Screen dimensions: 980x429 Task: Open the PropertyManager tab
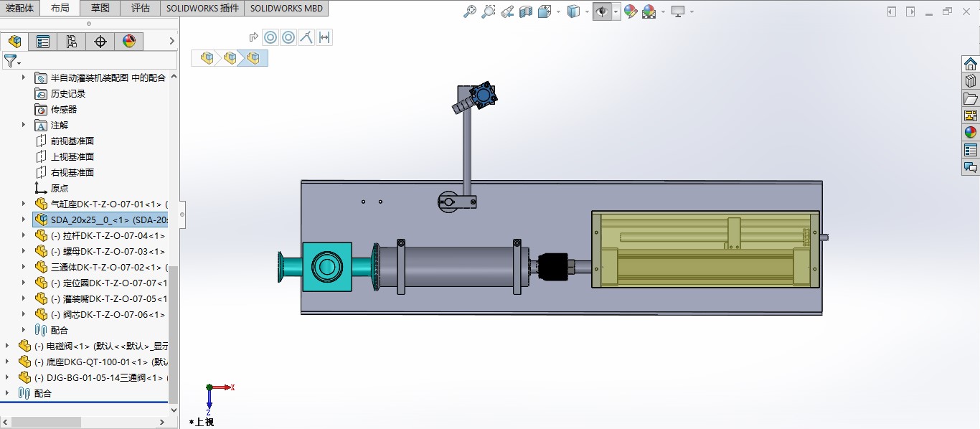[43, 42]
